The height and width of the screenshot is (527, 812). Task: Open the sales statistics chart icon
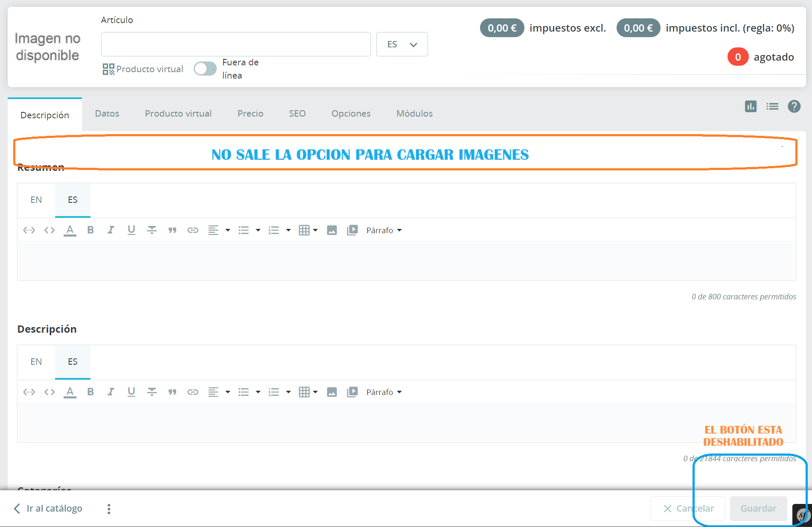pos(751,106)
